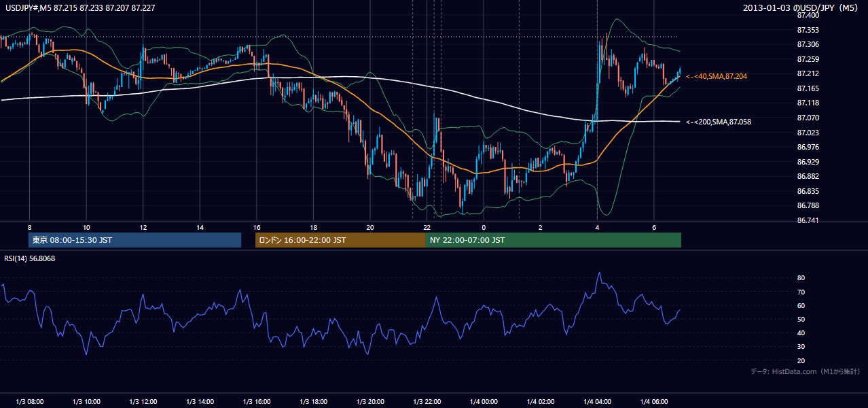Click price axis value 87.023
This screenshot has width=868, height=408.
tap(808, 133)
